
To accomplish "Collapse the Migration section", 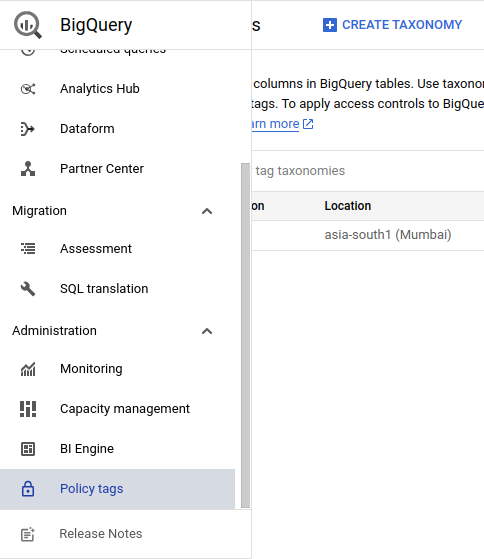I will 207,211.
